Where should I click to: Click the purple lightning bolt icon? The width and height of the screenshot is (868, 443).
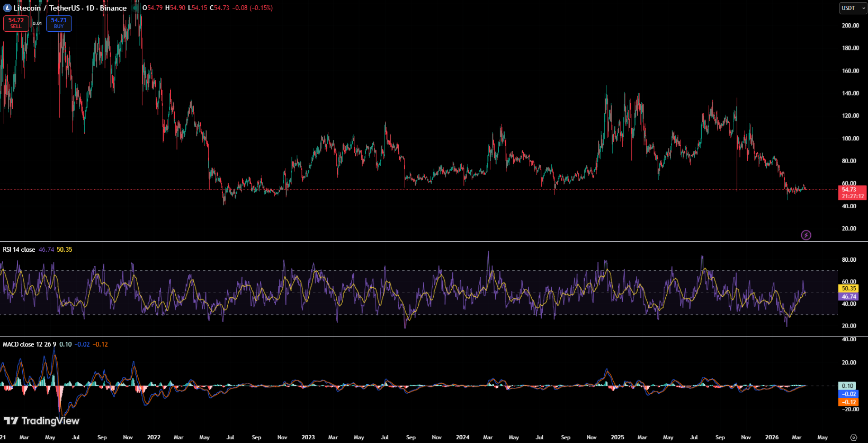click(806, 235)
